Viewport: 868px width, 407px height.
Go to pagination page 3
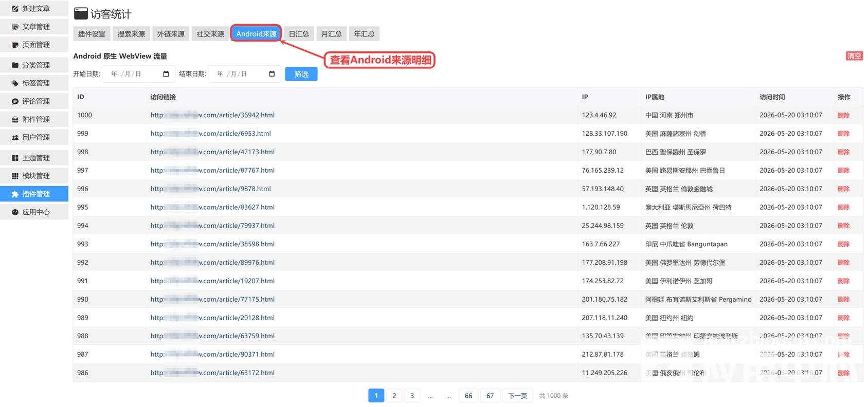click(x=412, y=396)
